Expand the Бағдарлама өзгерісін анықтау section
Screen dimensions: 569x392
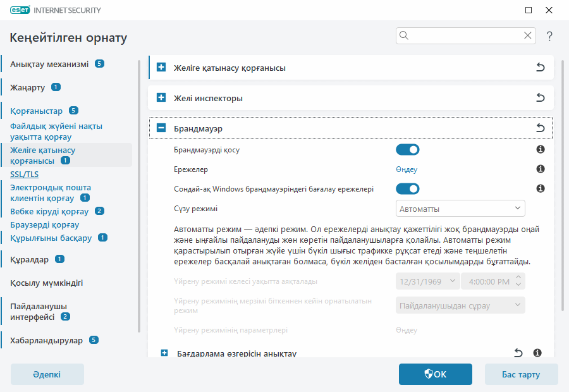tap(164, 353)
